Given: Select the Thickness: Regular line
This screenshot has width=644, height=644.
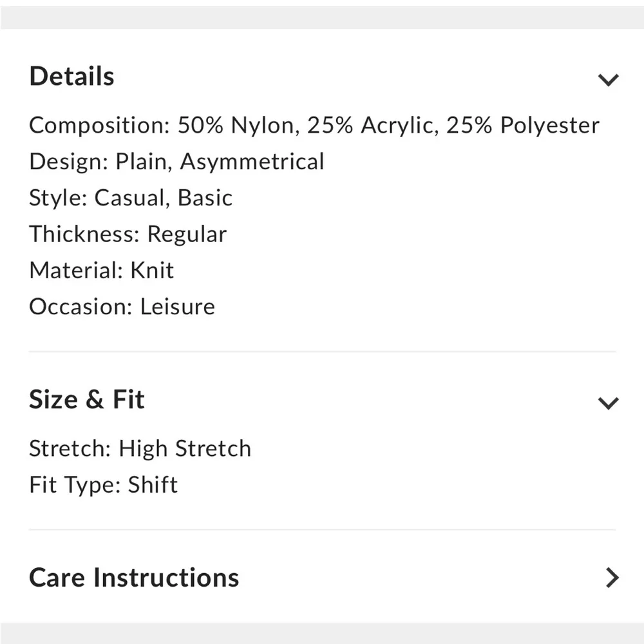Looking at the screenshot, I should point(128,234).
